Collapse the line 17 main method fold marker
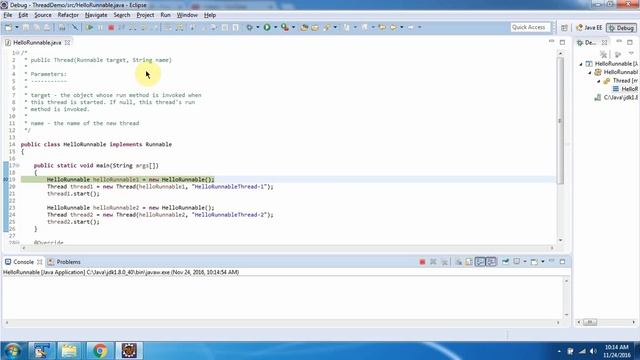The height and width of the screenshot is (360, 640). tap(18, 166)
